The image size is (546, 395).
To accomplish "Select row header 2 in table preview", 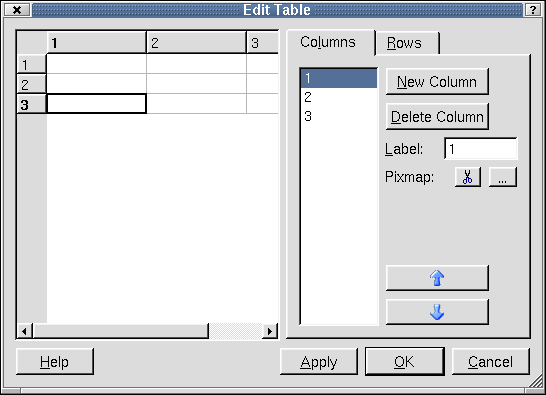I will point(31,85).
